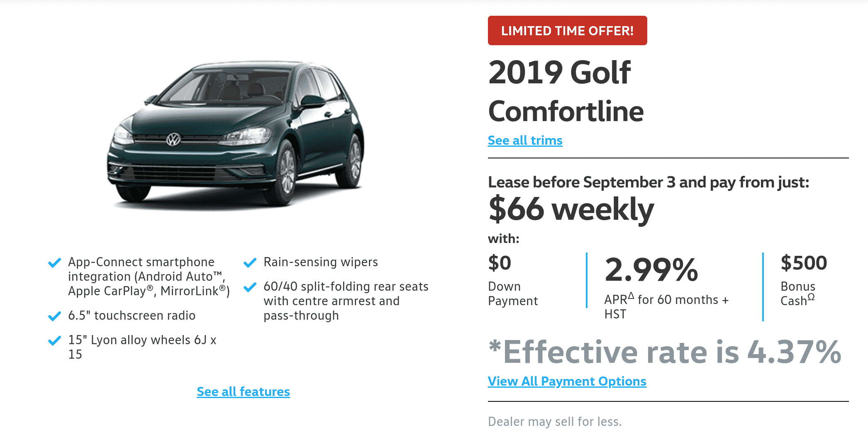Open the See all trims link
This screenshot has height=447, width=868.
click(x=525, y=141)
